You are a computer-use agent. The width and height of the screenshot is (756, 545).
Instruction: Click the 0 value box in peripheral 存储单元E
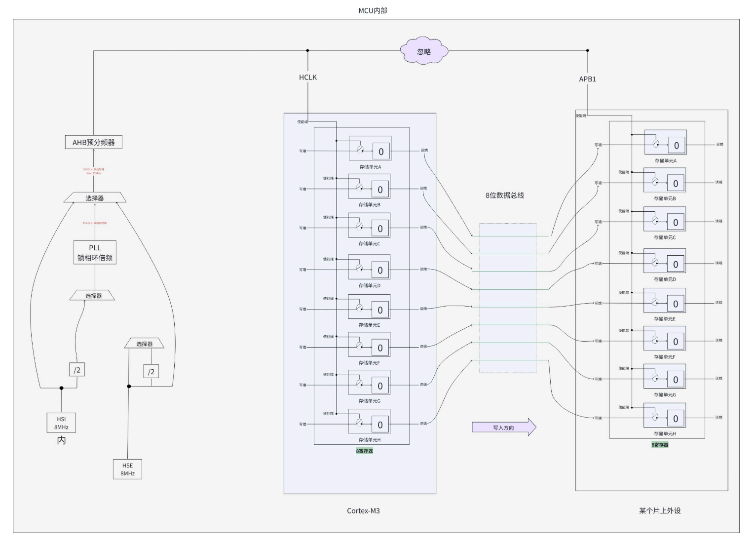pyautogui.click(x=675, y=304)
